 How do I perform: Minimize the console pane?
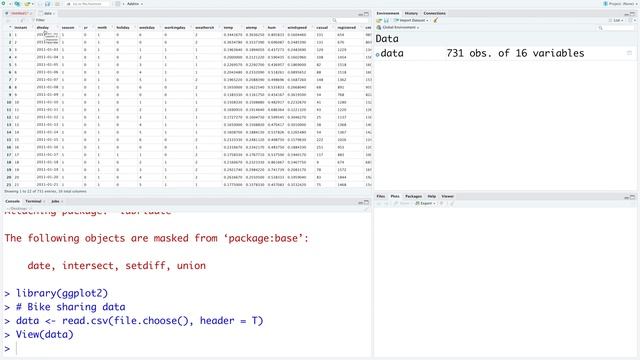[360, 202]
